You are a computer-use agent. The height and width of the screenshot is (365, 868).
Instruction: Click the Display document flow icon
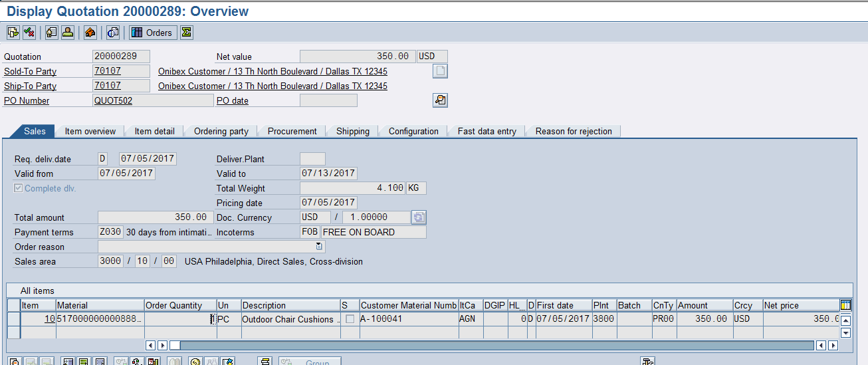click(x=13, y=33)
